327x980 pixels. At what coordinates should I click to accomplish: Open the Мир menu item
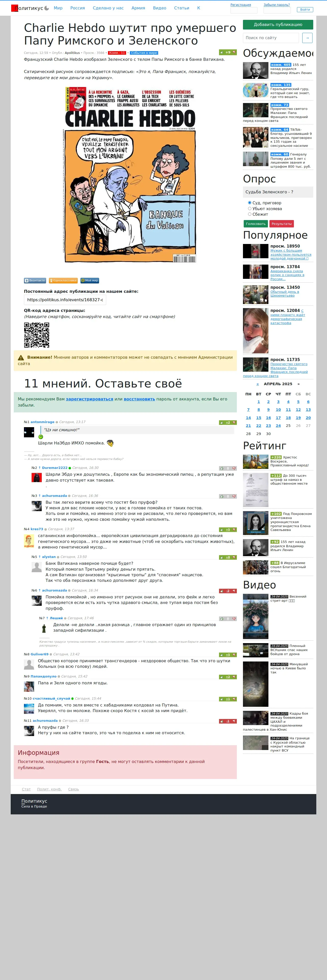58,8
